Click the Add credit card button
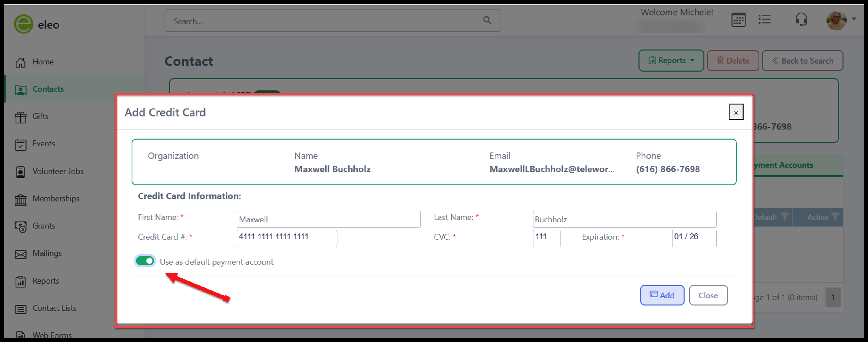The height and width of the screenshot is (342, 868). coord(662,295)
